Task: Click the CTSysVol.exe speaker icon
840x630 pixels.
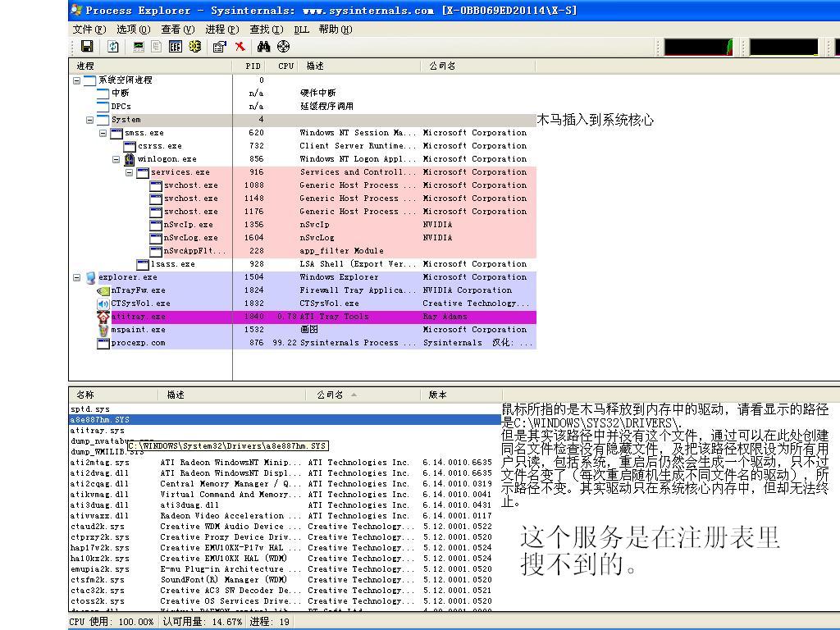Action: pyautogui.click(x=103, y=304)
